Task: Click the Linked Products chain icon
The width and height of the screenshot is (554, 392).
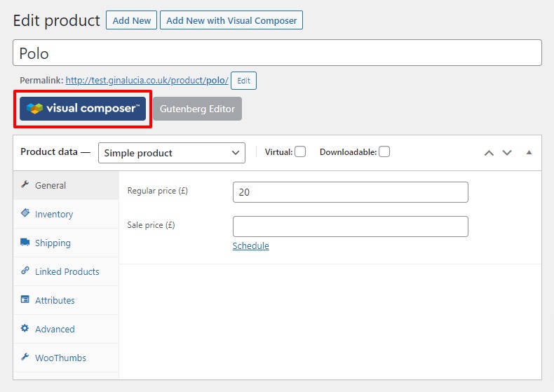Action: (25, 271)
